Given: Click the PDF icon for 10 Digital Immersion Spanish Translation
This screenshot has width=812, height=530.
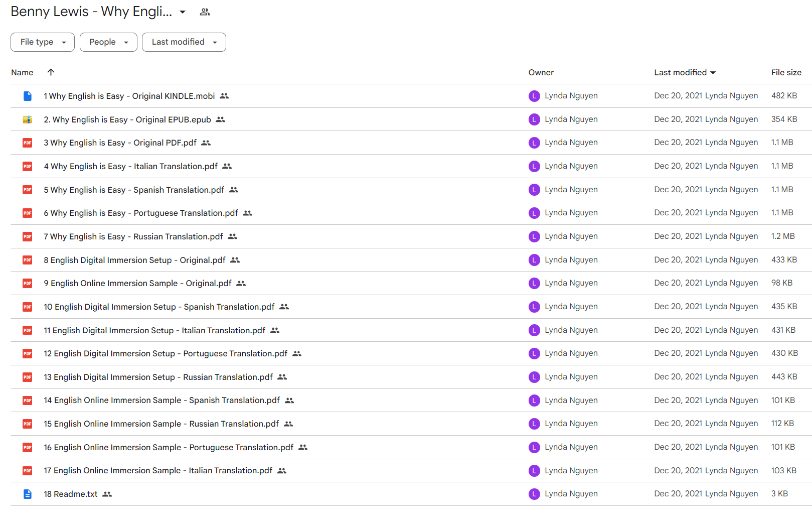Looking at the screenshot, I should [28, 307].
